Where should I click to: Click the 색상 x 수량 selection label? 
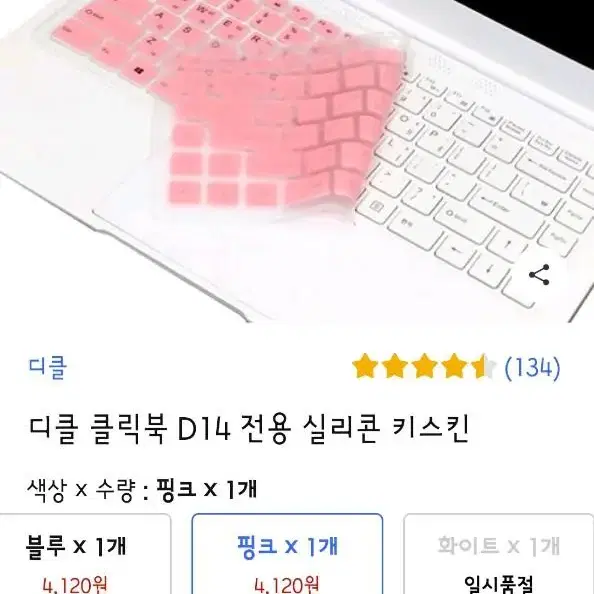pyautogui.click(x=81, y=489)
